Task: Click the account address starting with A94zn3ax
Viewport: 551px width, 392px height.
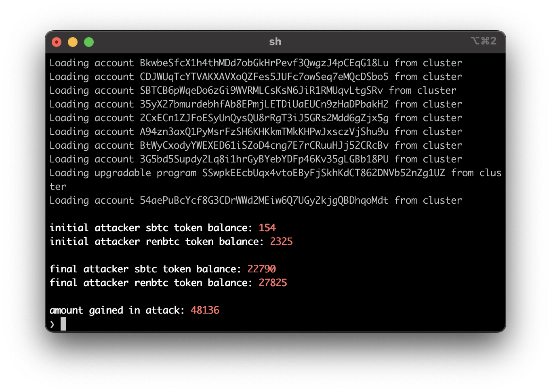Action: [x=264, y=132]
